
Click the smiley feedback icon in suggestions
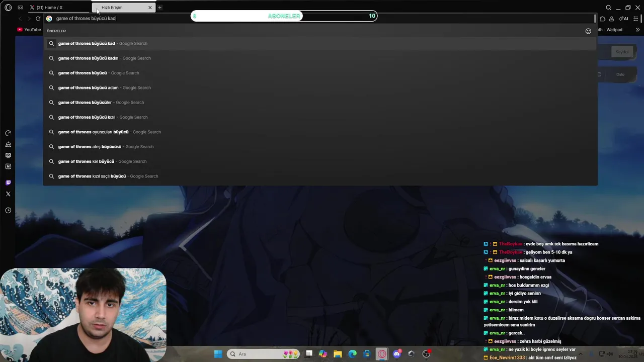[x=588, y=31]
